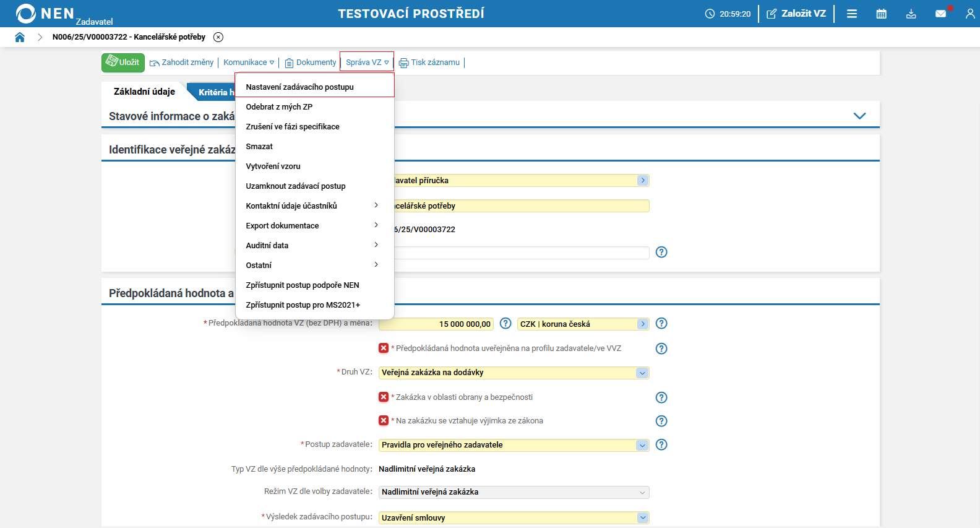This screenshot has width=980, height=528.
Task: Click help icon beside estimated value field
Action: point(505,324)
